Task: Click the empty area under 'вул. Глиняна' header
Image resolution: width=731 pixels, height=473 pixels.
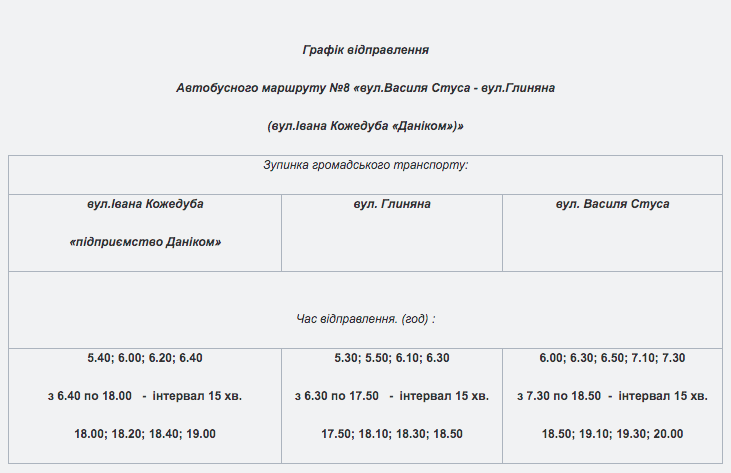Action: point(392,242)
